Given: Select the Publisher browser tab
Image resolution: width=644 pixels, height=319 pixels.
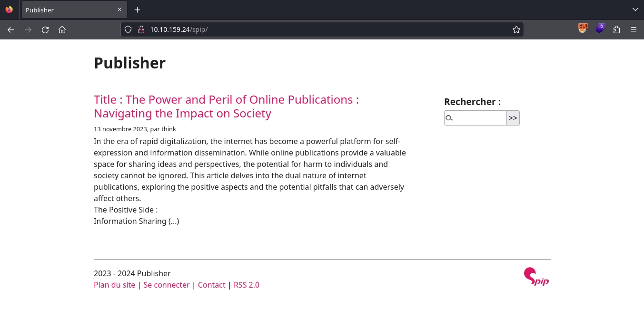Looking at the screenshot, I should coord(67,10).
